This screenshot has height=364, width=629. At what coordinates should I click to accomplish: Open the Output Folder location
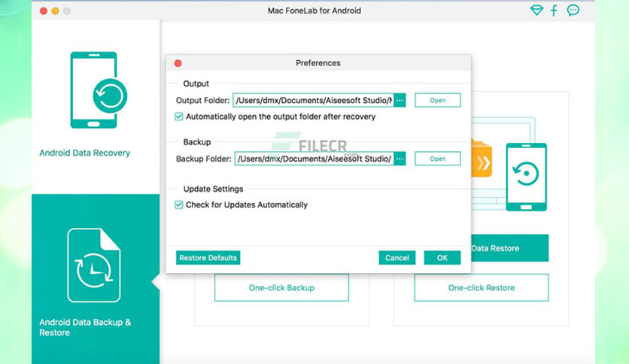[438, 100]
